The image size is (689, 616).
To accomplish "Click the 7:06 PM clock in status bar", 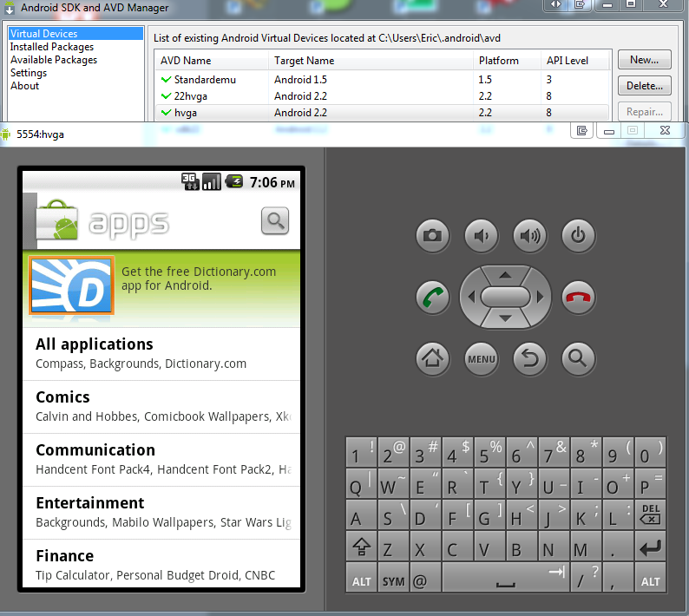I will (x=272, y=182).
